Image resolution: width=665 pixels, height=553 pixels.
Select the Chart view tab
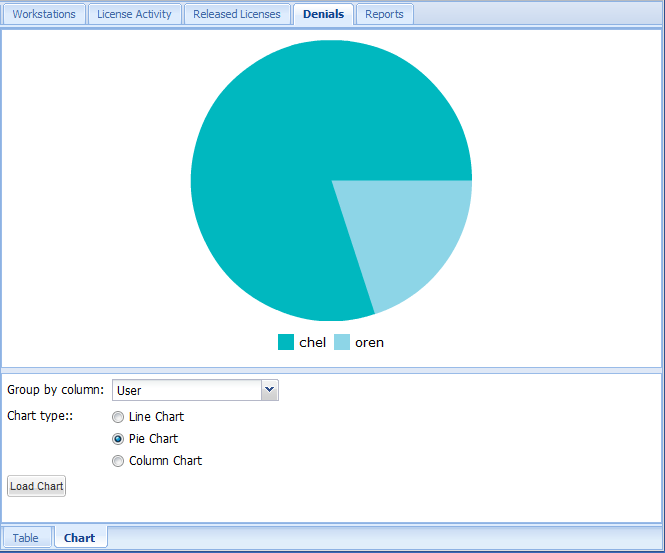(80, 538)
